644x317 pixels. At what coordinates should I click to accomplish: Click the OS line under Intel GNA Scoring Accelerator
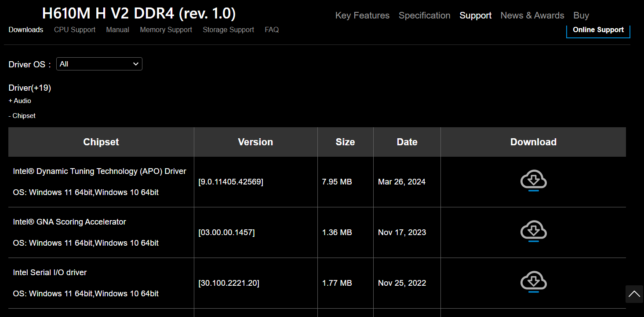[x=86, y=243]
